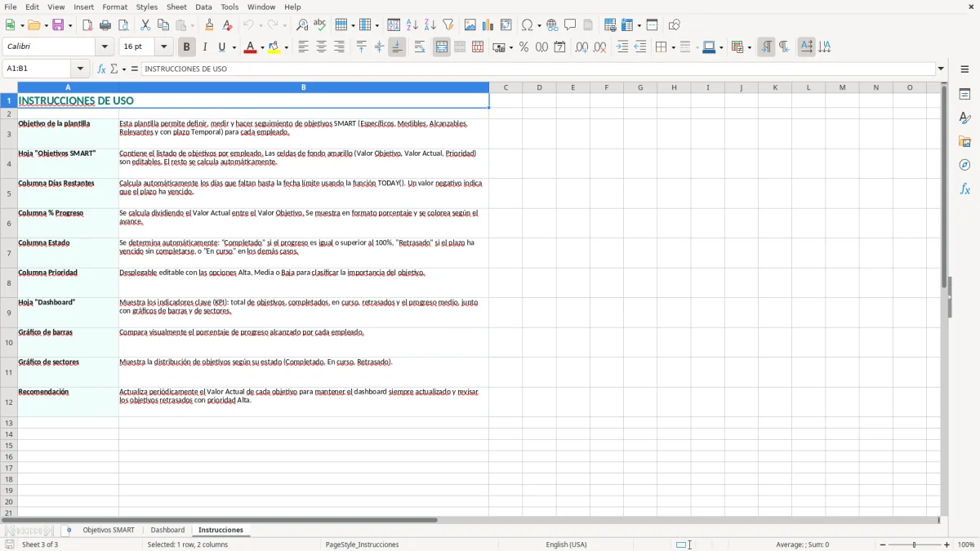The width and height of the screenshot is (980, 551).
Task: Insert Hyperlink globe icon
Action: pyautogui.click(x=552, y=25)
